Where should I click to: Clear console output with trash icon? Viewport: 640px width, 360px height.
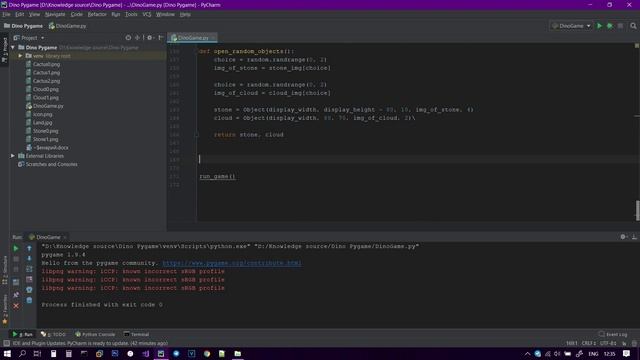click(29, 300)
